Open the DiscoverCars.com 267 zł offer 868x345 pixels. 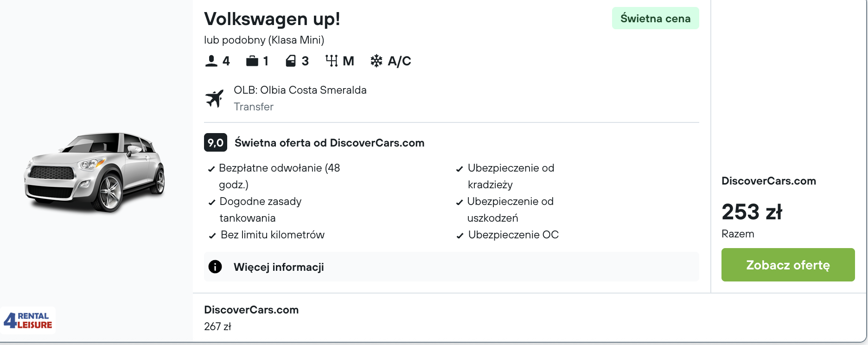coord(251,318)
